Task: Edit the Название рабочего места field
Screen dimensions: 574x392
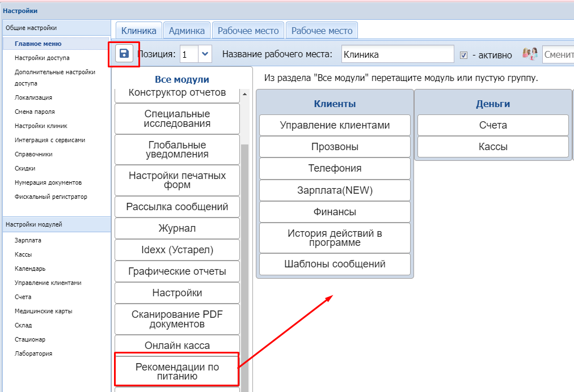Action: pos(398,54)
